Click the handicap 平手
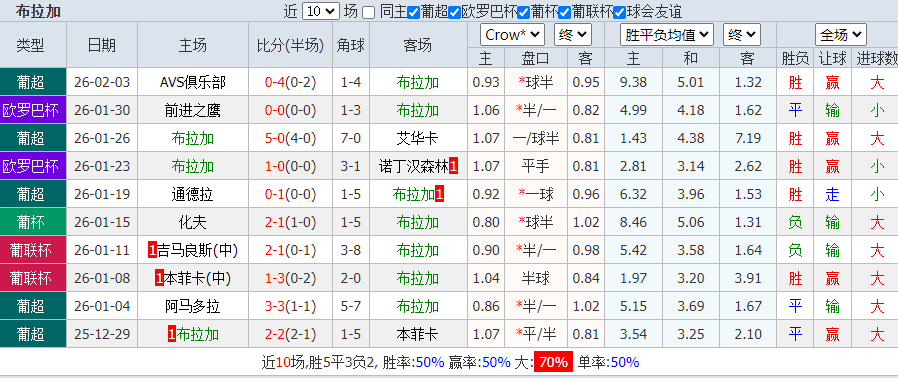The height and width of the screenshot is (378, 898). pyautogui.click(x=536, y=166)
